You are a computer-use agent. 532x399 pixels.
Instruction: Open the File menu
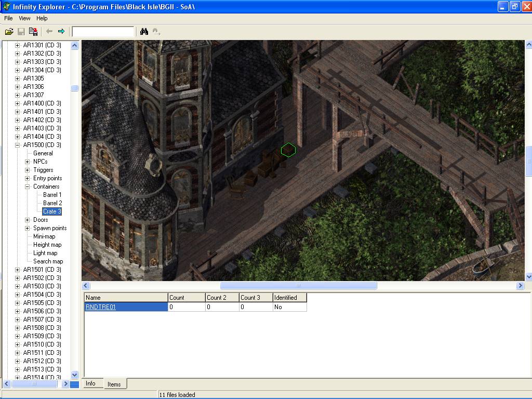point(8,18)
